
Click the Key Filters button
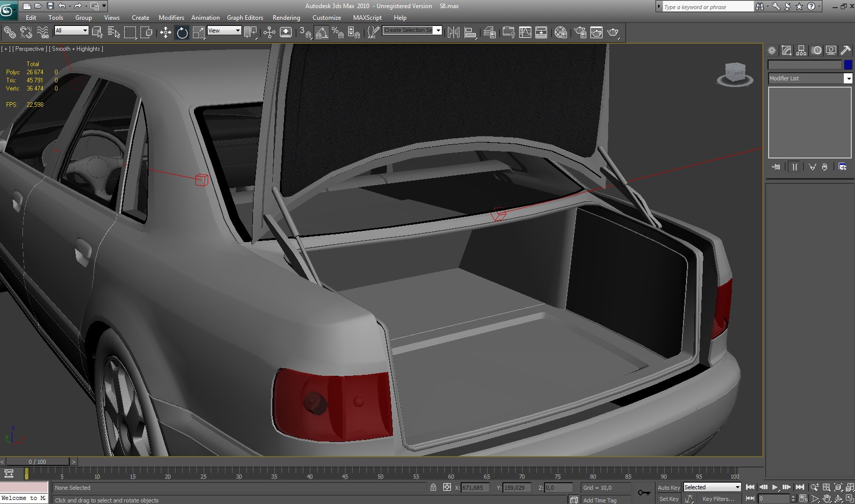pos(718,499)
